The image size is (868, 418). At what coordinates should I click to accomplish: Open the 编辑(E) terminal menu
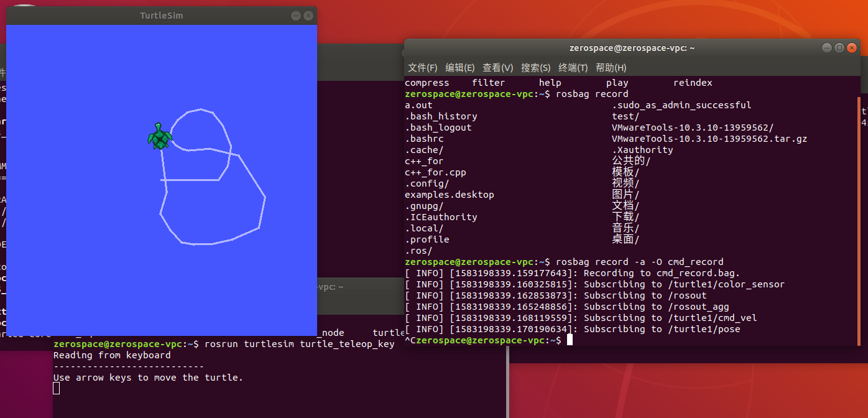460,67
